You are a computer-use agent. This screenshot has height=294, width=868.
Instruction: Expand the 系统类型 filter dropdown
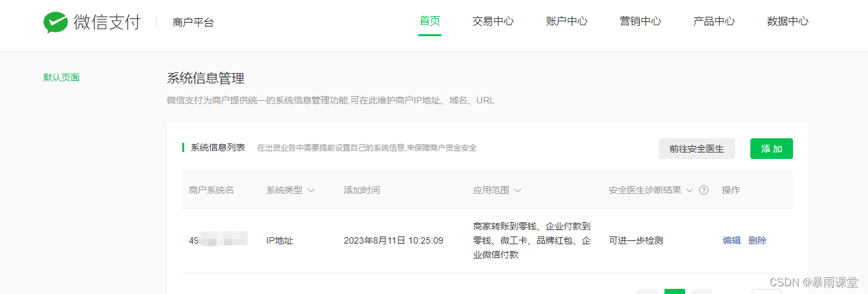tap(311, 190)
